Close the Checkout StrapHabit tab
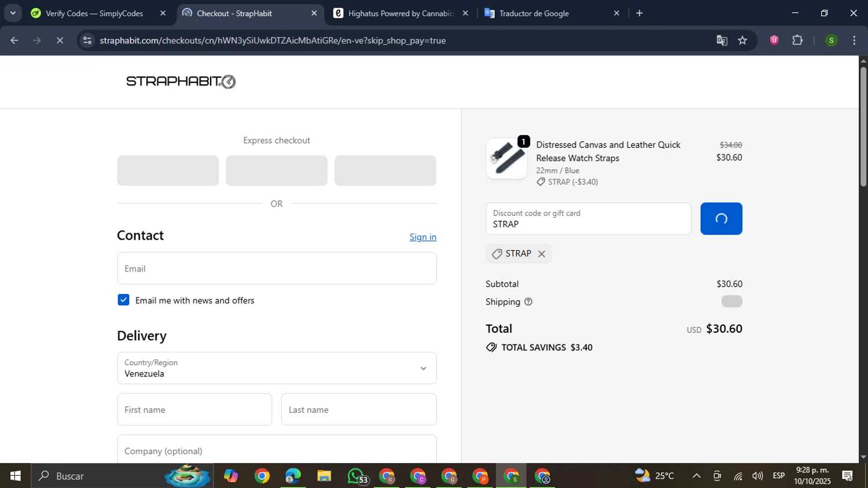 click(314, 13)
